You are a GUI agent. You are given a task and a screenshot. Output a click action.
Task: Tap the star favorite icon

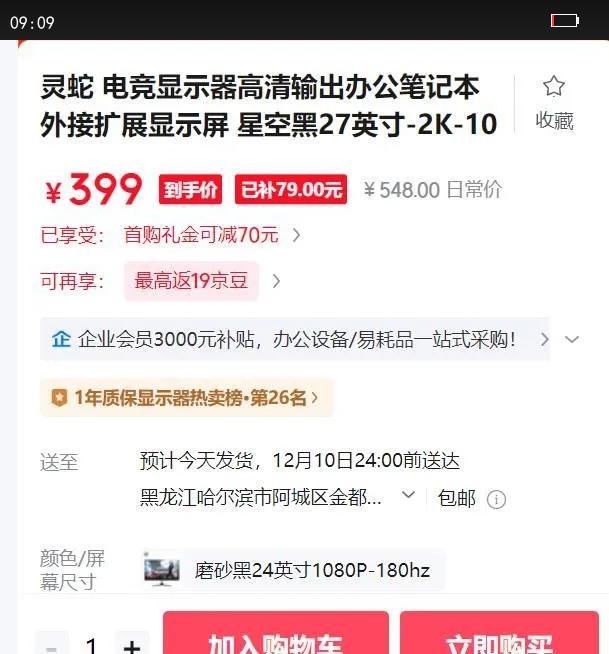click(x=554, y=86)
